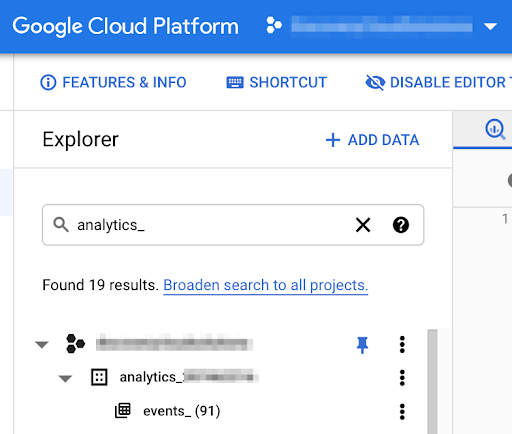Click the analytics_ dataset icon
Screen dimensions: 512x434
(99, 377)
